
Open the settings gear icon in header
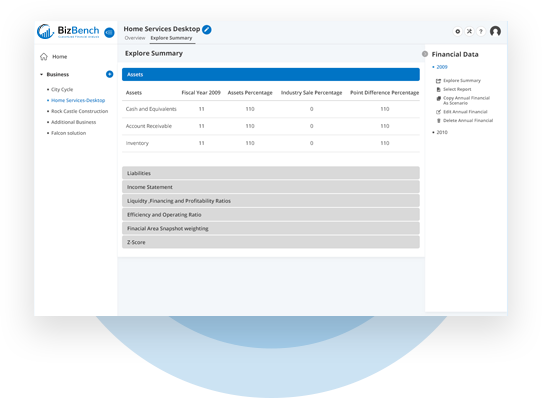click(457, 31)
